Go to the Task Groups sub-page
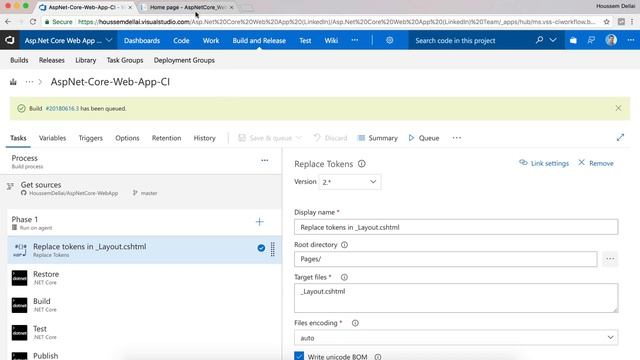The image size is (640, 360). (x=125, y=60)
